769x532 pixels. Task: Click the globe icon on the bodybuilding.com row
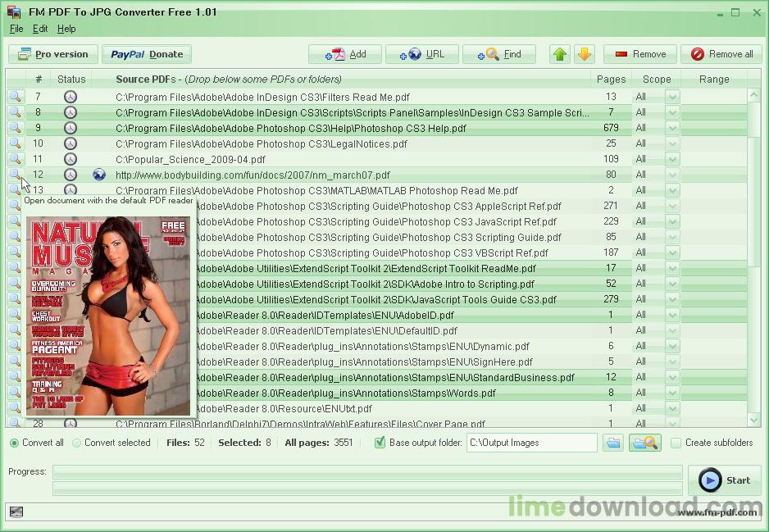coord(98,175)
